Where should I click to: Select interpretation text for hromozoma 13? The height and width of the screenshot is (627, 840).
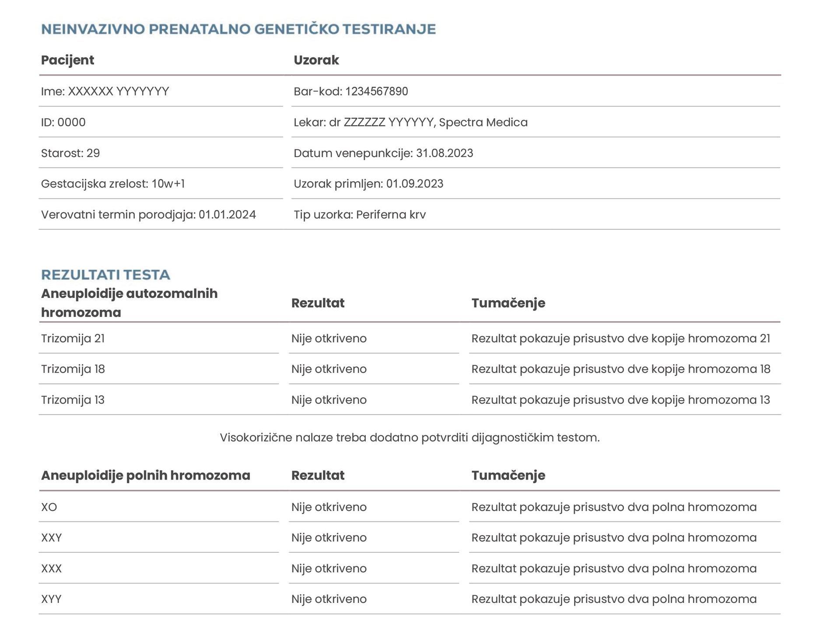[621, 400]
